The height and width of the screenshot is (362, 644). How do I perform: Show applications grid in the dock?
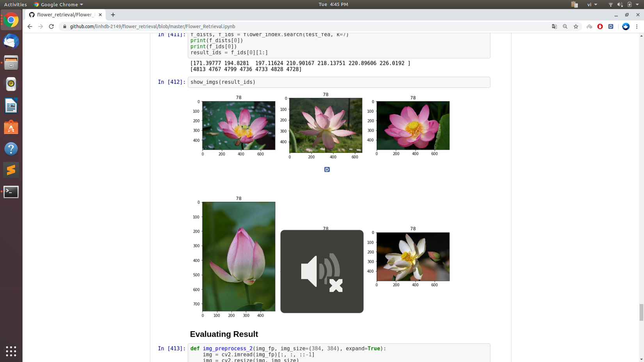pos(11,351)
